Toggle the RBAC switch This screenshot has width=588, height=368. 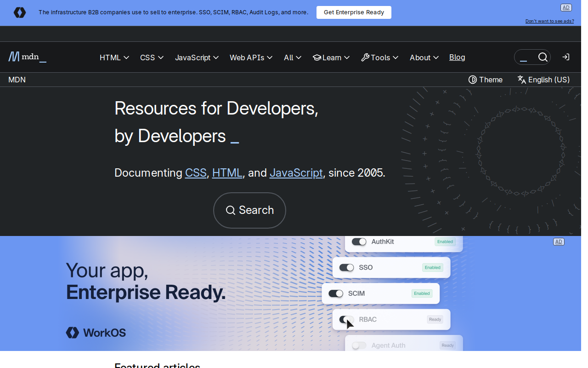(x=347, y=319)
